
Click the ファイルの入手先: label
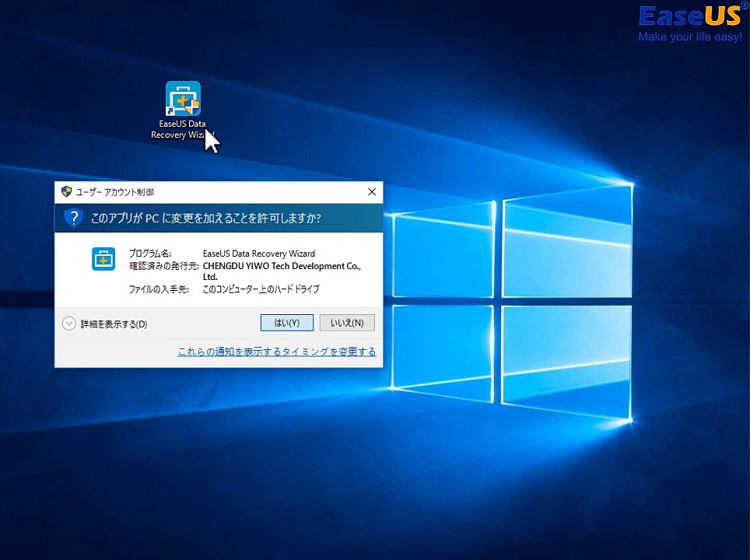click(159, 289)
